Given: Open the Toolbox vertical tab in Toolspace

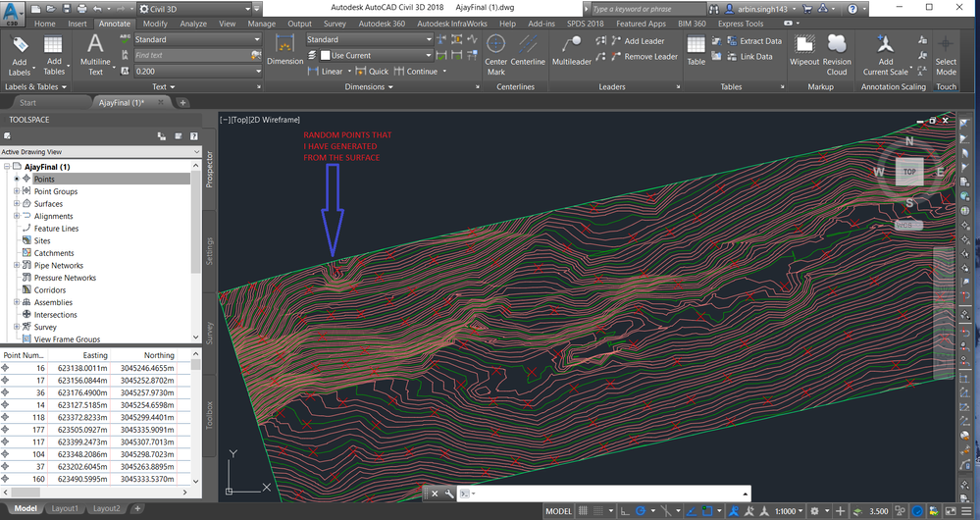Looking at the screenshot, I should [x=209, y=415].
